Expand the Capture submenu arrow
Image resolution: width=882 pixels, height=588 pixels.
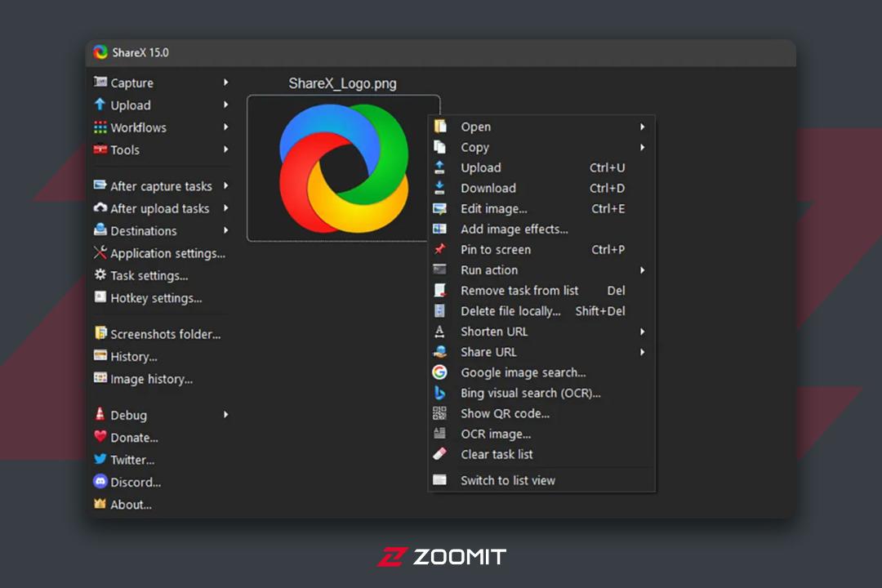point(225,82)
